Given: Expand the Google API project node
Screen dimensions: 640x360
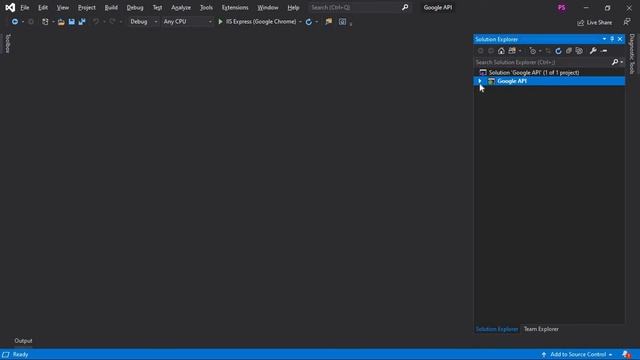Looking at the screenshot, I should [x=480, y=81].
